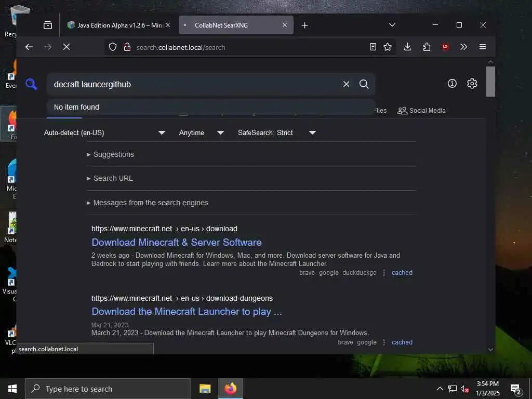
Task: Open a new browser tab
Action: point(304,25)
